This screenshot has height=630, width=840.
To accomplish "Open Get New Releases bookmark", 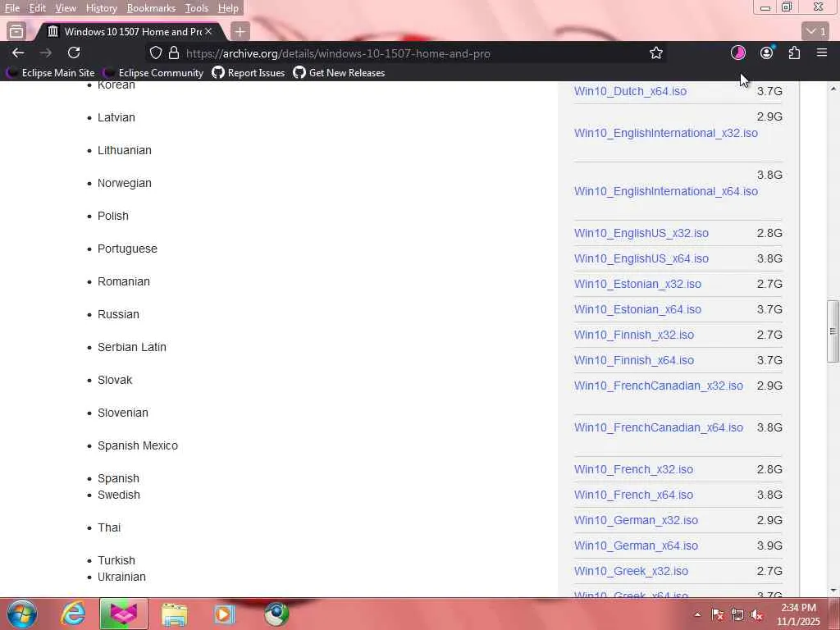I will point(339,73).
